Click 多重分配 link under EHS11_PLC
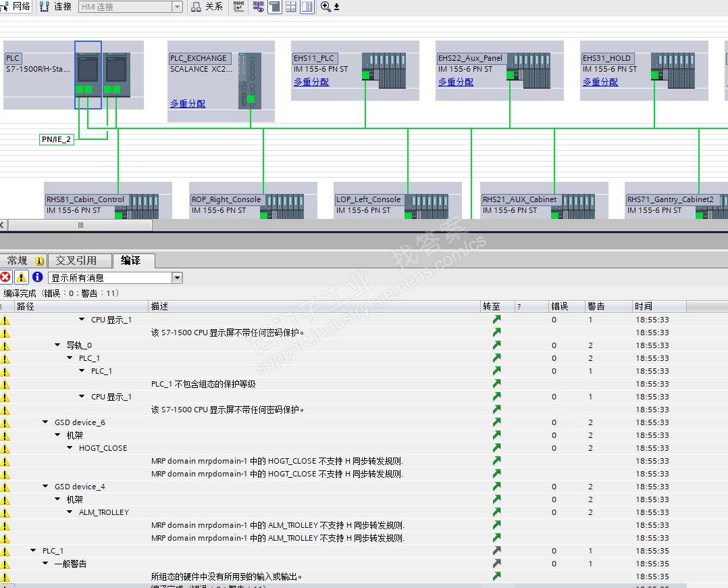 [311, 82]
